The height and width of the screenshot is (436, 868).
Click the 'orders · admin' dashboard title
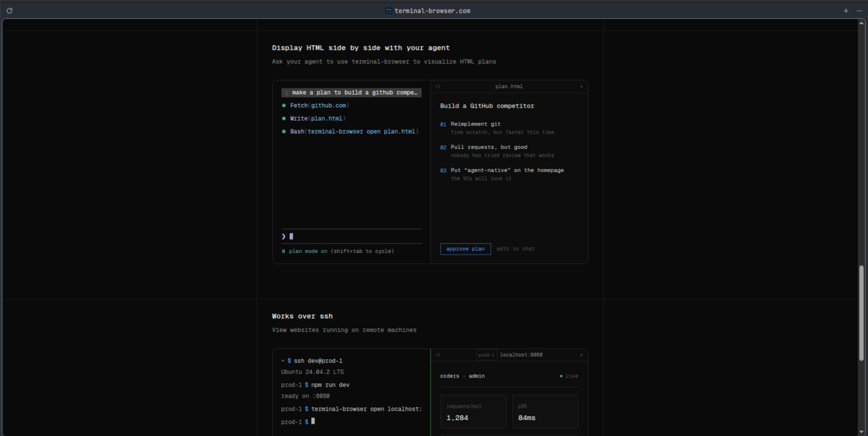click(462, 376)
